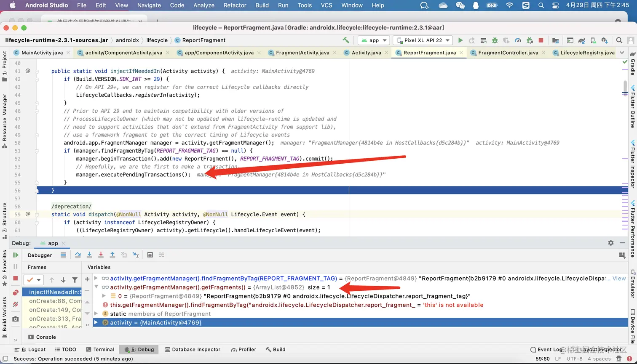Click the camera thread dump icon
The height and width of the screenshot is (364, 637).
coord(16,319)
